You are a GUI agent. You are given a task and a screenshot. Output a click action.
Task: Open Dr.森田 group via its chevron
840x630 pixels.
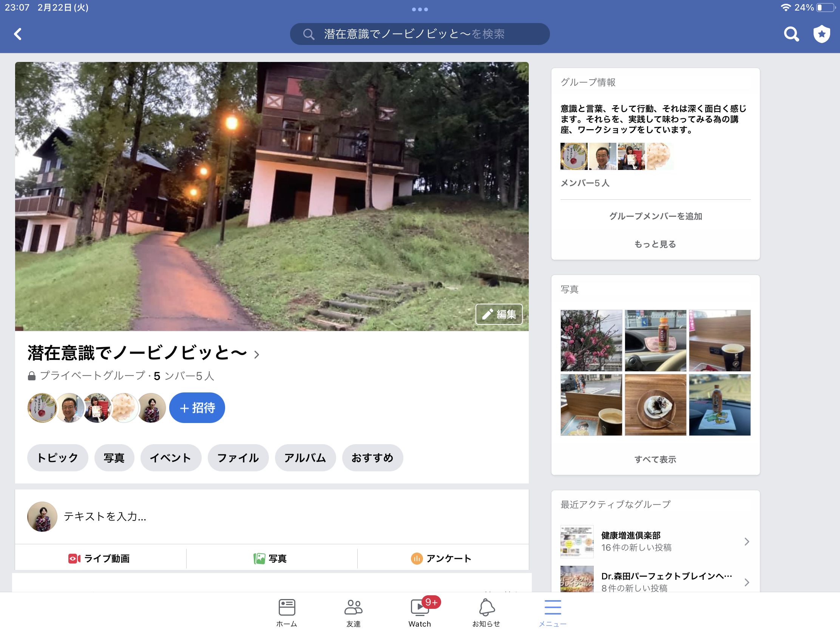[747, 582]
